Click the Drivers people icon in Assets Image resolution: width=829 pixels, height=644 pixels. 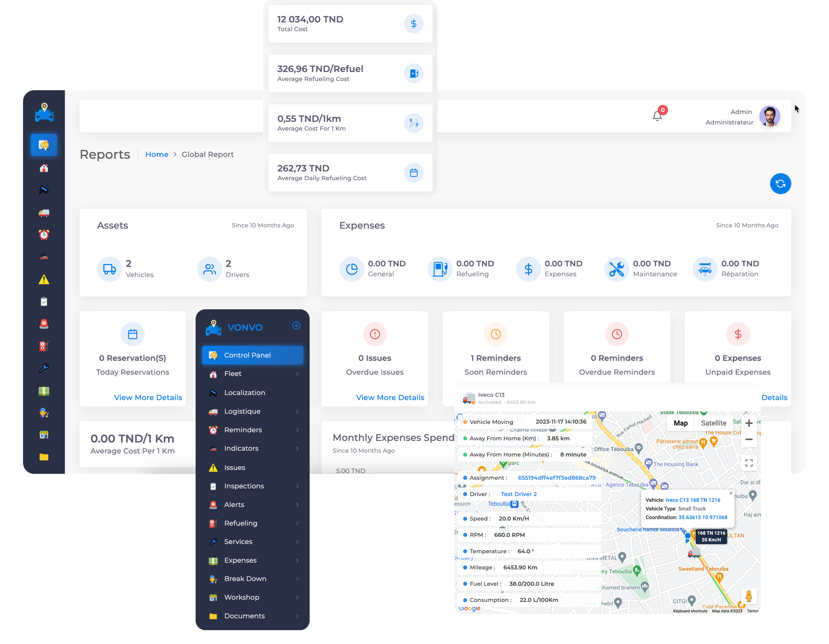[x=209, y=269]
